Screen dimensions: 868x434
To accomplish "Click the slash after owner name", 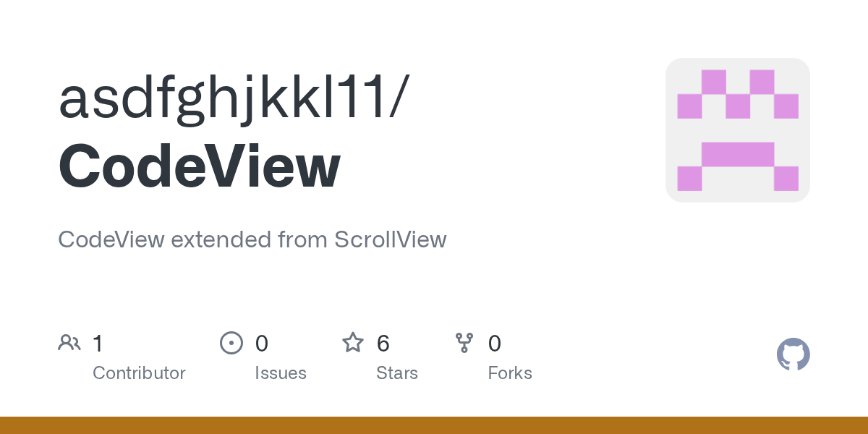I will tap(399, 98).
